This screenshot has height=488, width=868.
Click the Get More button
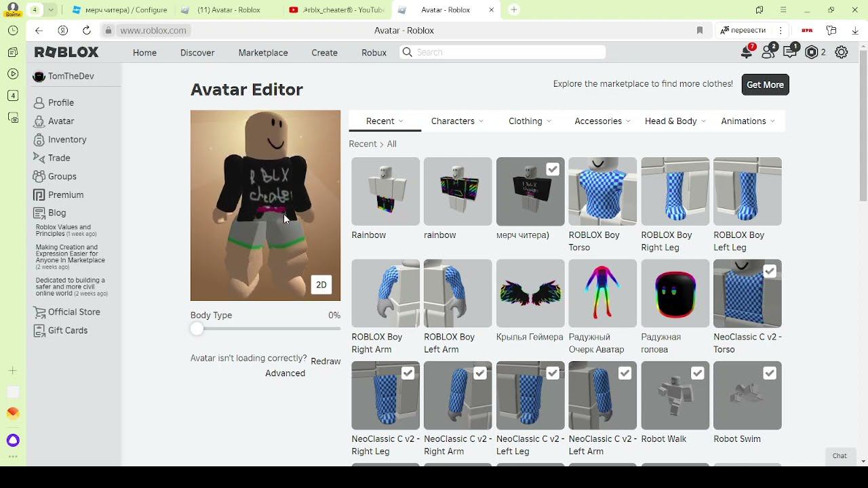tap(765, 85)
